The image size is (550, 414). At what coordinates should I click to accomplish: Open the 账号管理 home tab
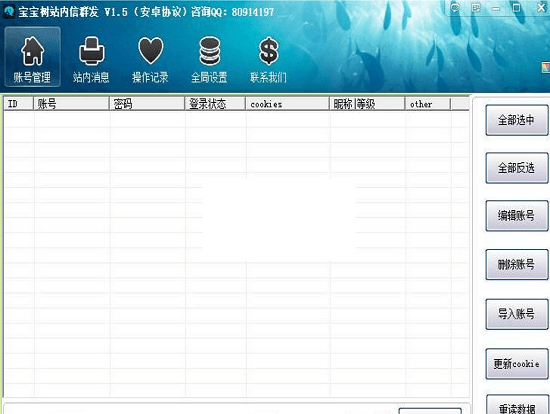pyautogui.click(x=32, y=57)
